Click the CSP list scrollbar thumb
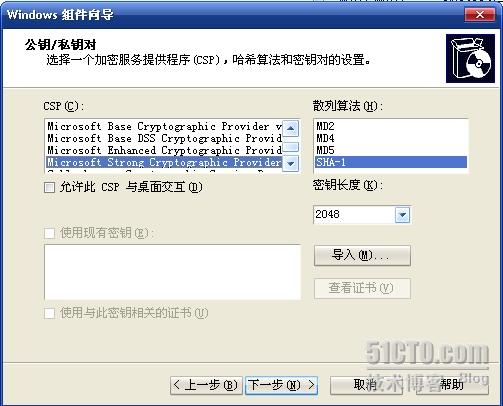Viewport: 503px width, 406px height. coord(291,147)
